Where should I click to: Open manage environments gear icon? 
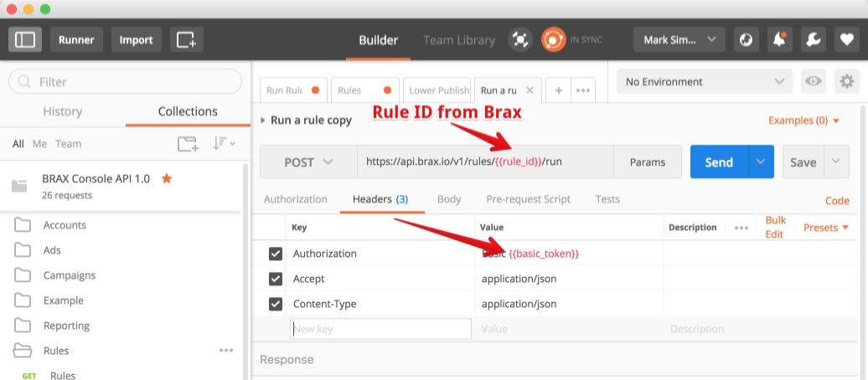(846, 82)
